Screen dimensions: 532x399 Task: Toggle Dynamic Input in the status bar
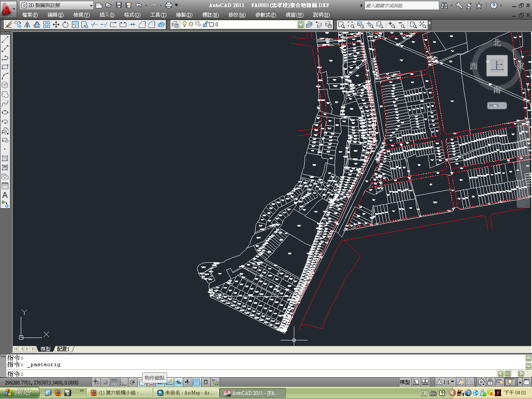pyautogui.click(x=178, y=382)
